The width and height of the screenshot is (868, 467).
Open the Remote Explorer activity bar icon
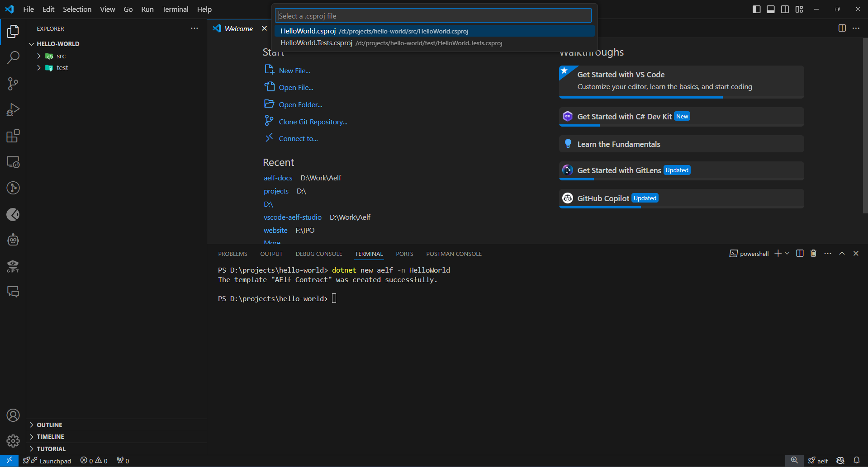[13, 162]
